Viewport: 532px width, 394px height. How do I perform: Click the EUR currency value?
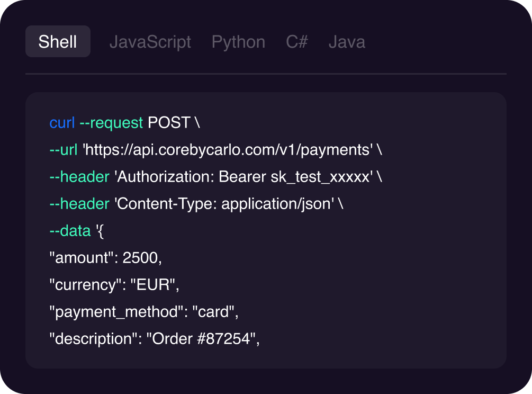(151, 285)
